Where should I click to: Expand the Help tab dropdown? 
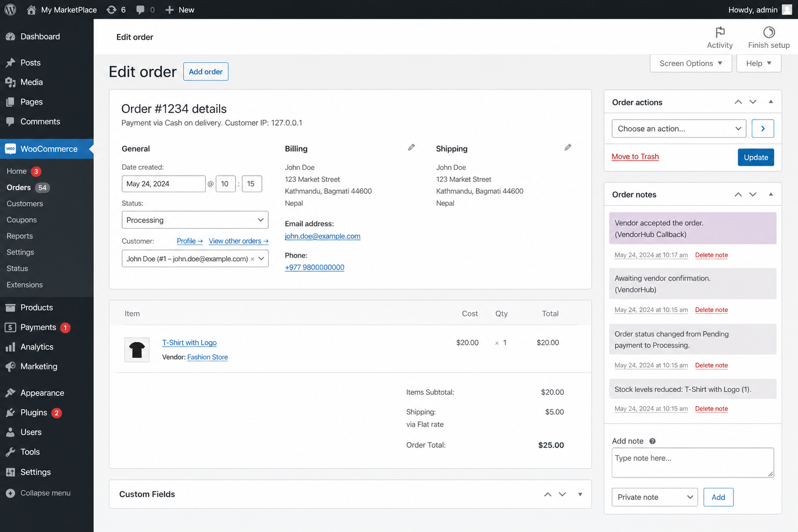[x=759, y=63]
